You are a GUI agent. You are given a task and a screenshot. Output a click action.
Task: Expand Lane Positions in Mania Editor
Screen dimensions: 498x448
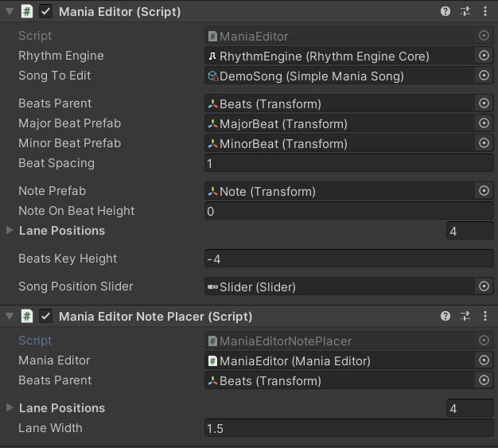click(x=10, y=231)
